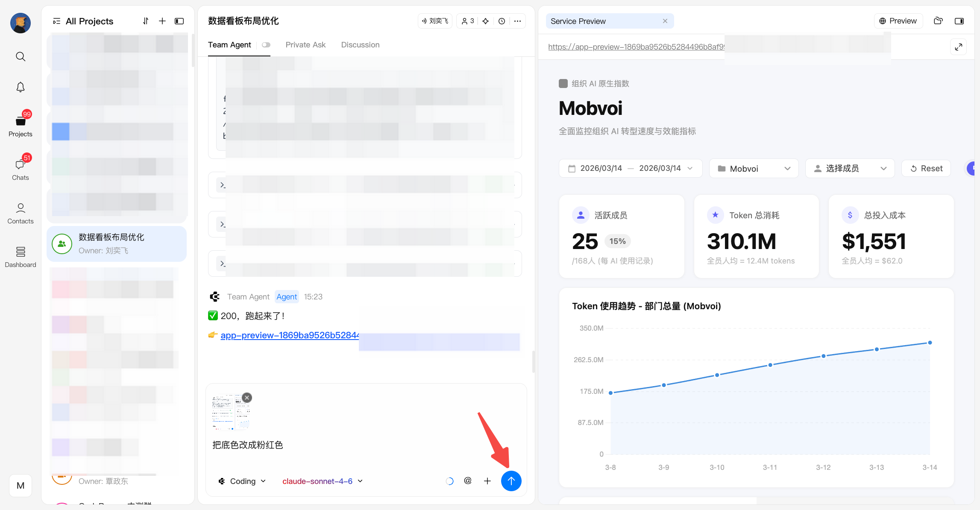
Task: Click the sparkle icon in chat header
Action: pyautogui.click(x=486, y=21)
